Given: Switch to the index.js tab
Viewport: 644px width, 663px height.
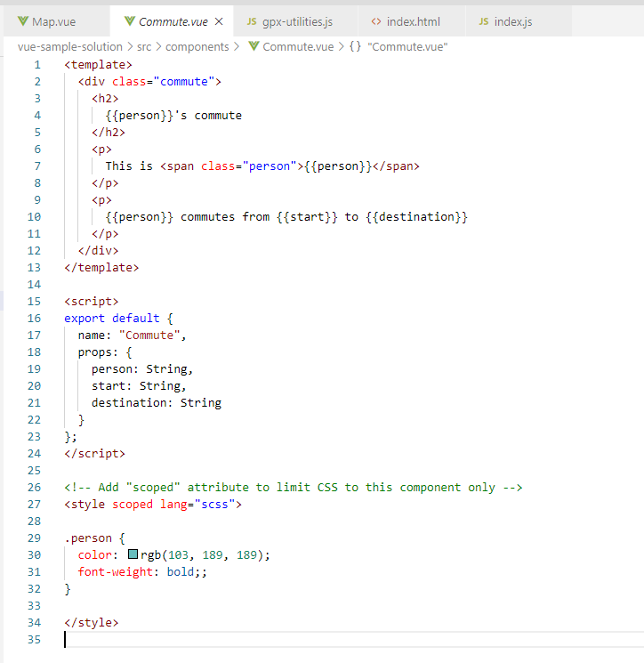Looking at the screenshot, I should coord(519,21).
